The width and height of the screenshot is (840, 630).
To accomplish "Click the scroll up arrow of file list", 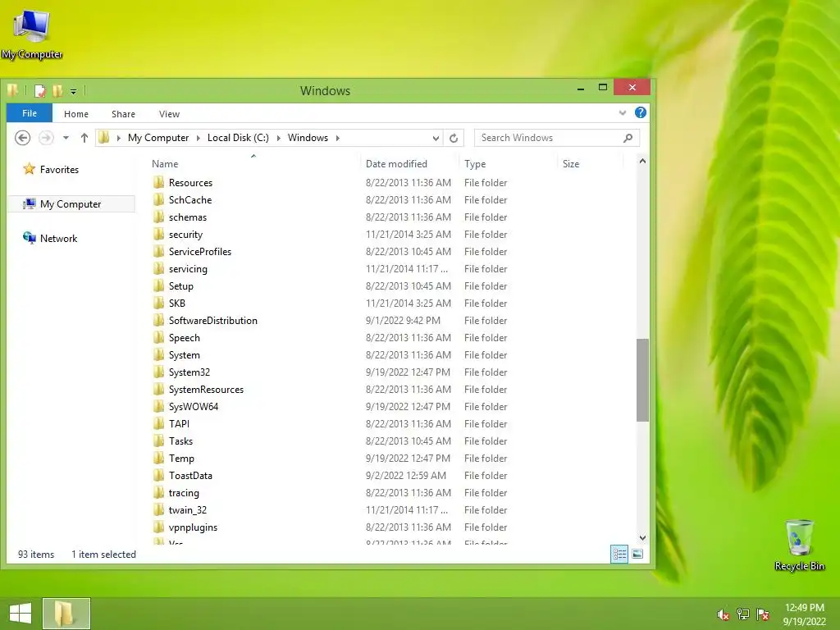I will 642,162.
